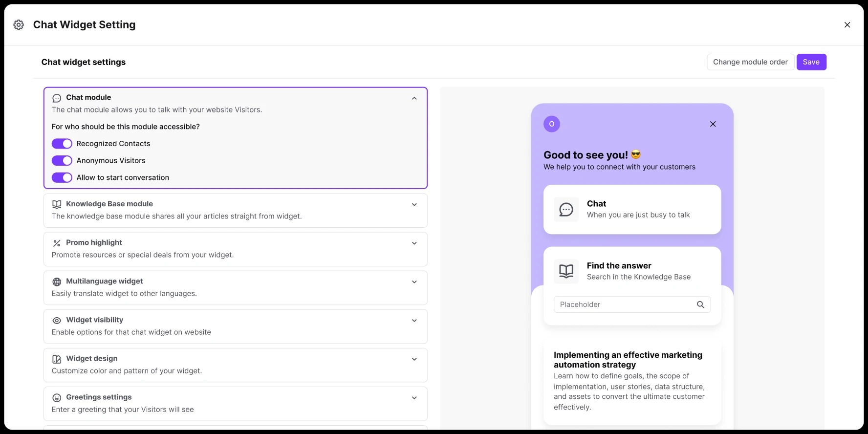Toggle Recognized Contacts switch
This screenshot has width=868, height=434.
[62, 144]
